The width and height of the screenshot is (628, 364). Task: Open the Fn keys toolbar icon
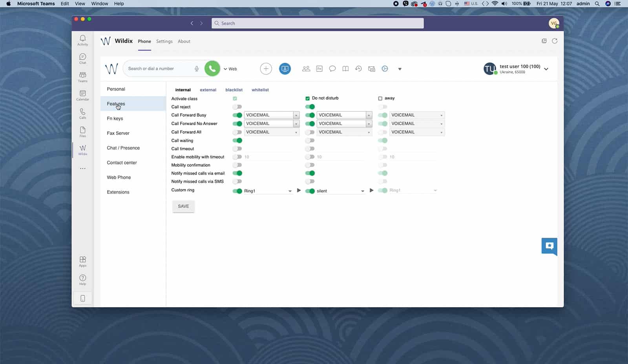click(x=319, y=69)
